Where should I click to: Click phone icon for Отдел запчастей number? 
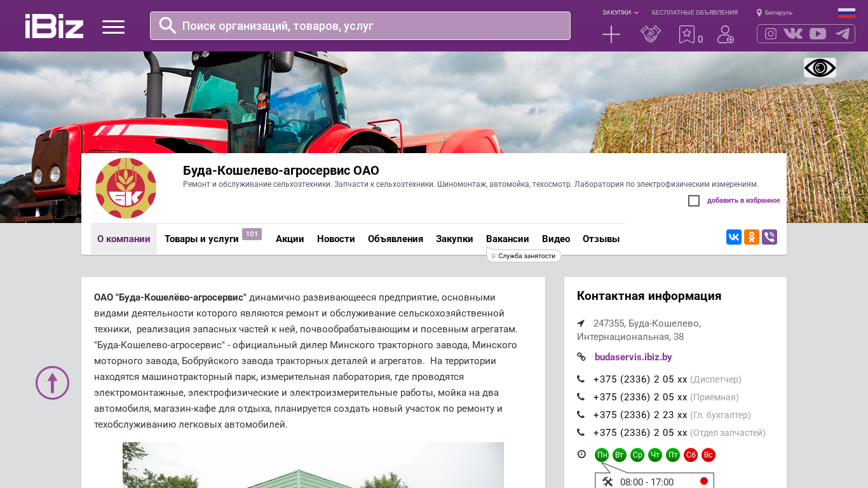click(x=581, y=433)
